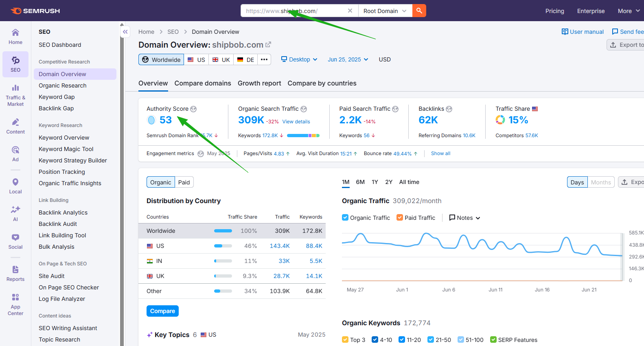
Task: Open the Ad sidebar icon
Action: tap(15, 154)
